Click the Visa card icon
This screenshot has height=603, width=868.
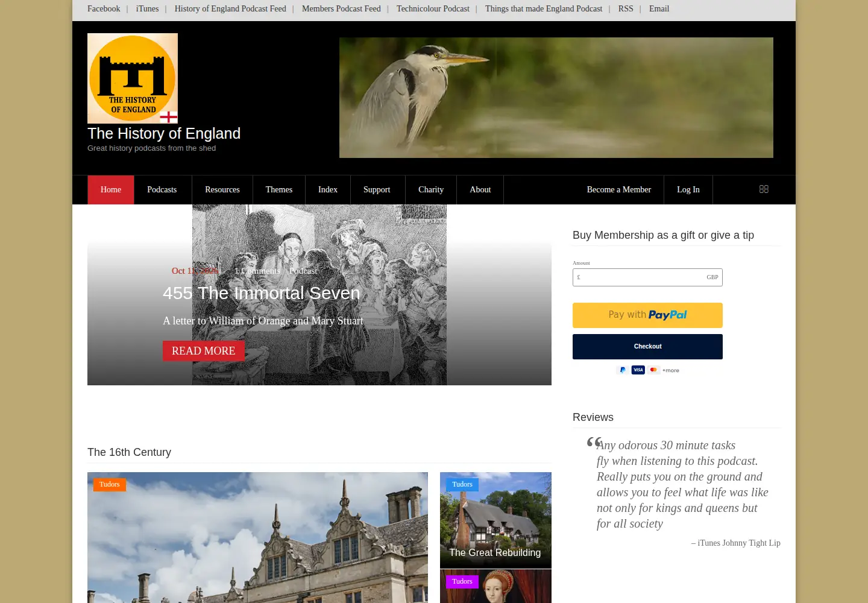638,370
